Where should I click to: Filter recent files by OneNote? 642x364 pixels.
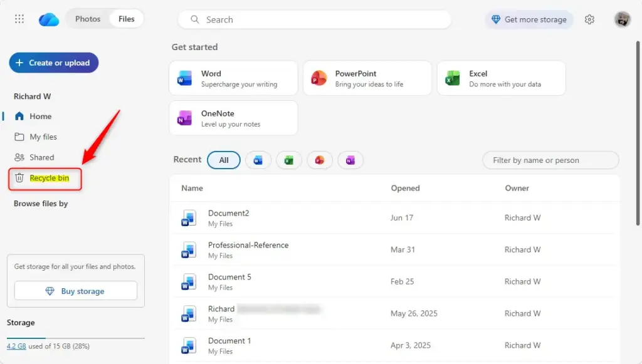tap(350, 160)
